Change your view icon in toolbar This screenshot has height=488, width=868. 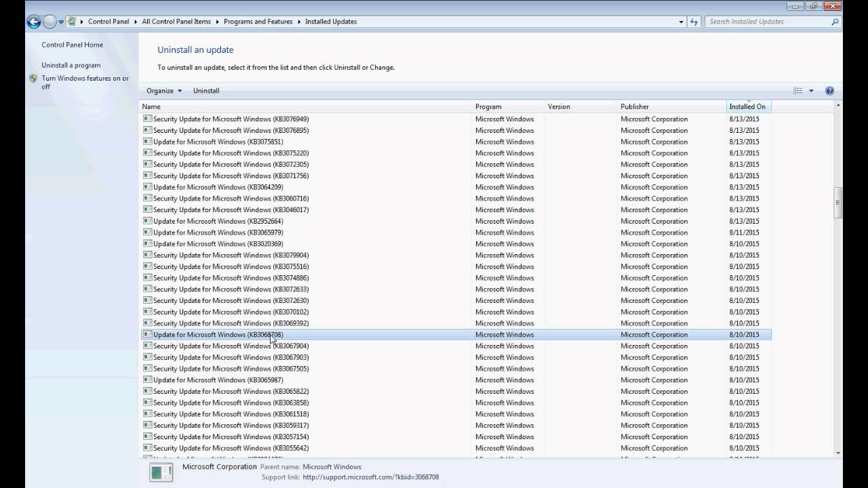click(798, 91)
